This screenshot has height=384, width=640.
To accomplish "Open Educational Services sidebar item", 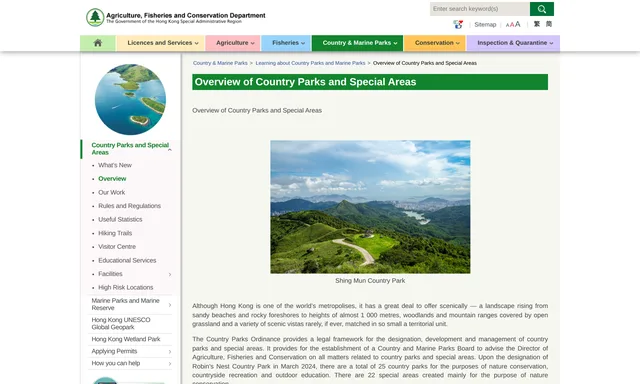I will tap(127, 260).
